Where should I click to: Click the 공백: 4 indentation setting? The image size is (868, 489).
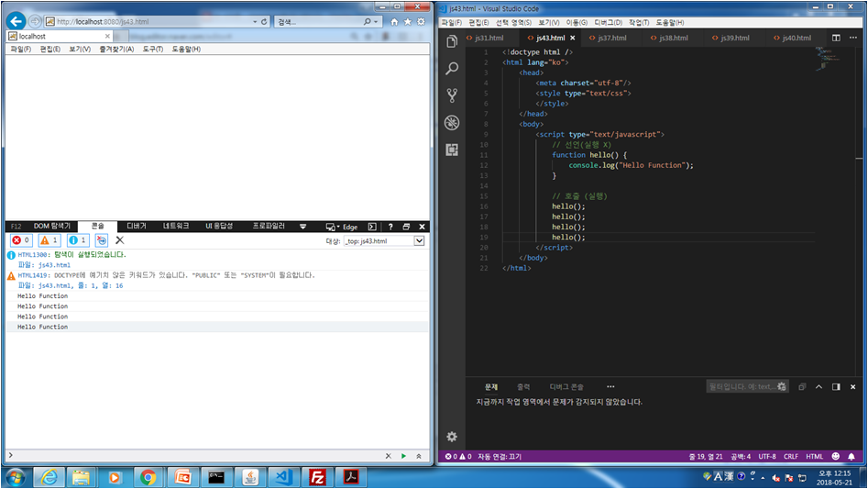[x=740, y=456]
